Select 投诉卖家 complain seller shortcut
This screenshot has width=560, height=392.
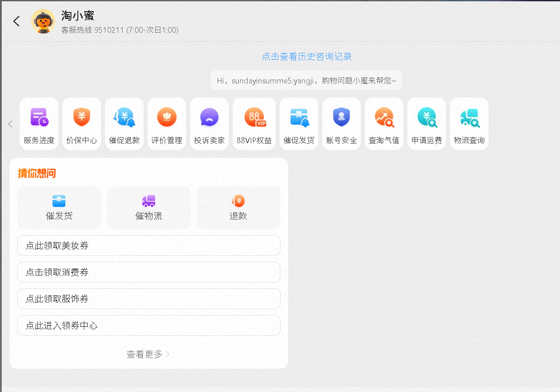209,124
